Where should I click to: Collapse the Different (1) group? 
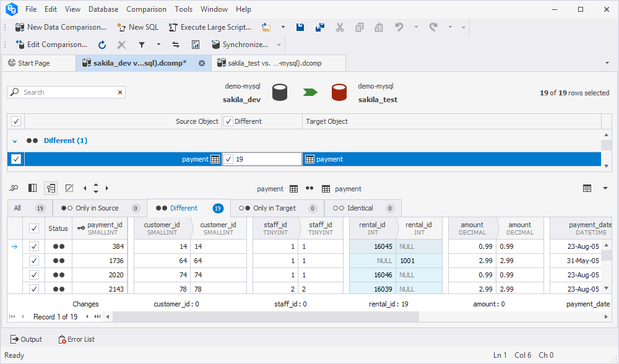(x=15, y=141)
